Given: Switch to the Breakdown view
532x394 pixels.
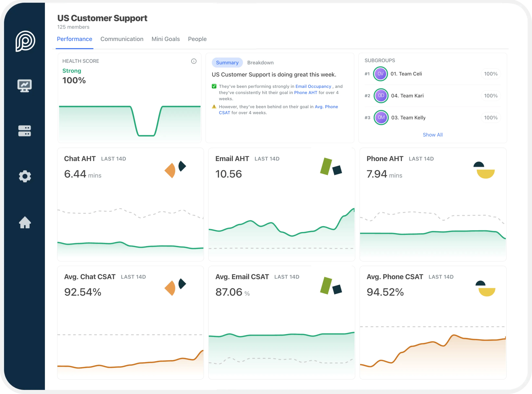Looking at the screenshot, I should pos(260,63).
